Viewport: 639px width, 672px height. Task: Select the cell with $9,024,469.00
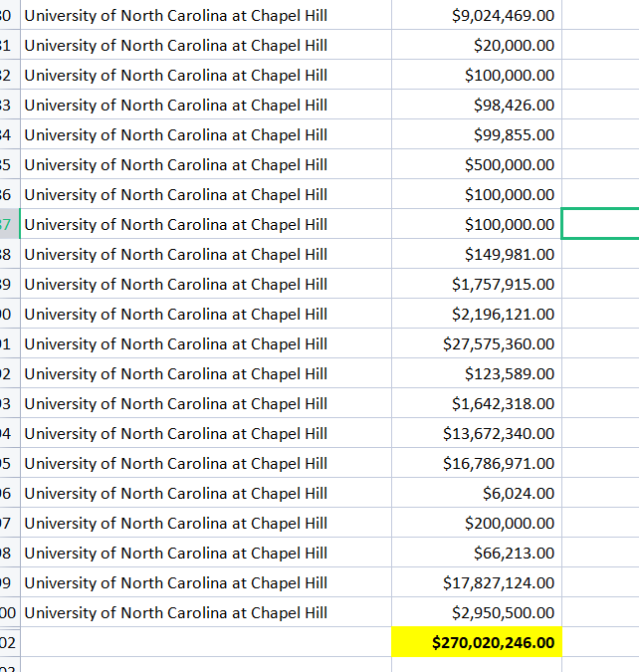tap(476, 15)
